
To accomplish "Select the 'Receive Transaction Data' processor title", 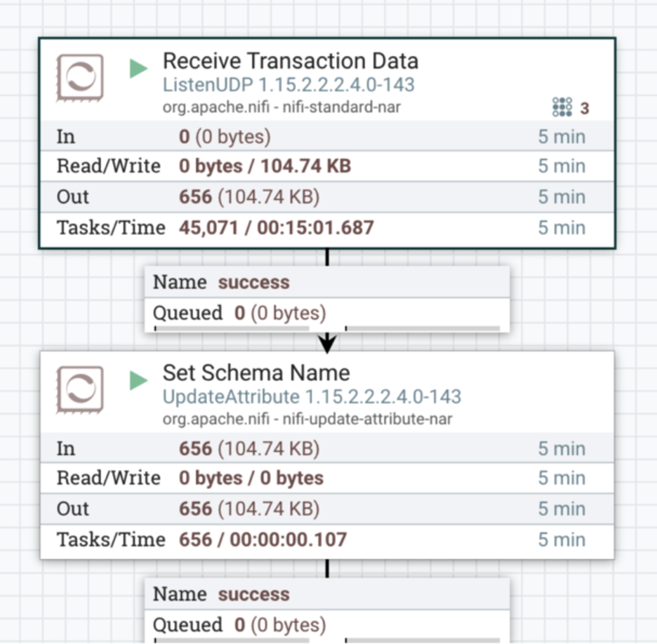I will tap(291, 61).
